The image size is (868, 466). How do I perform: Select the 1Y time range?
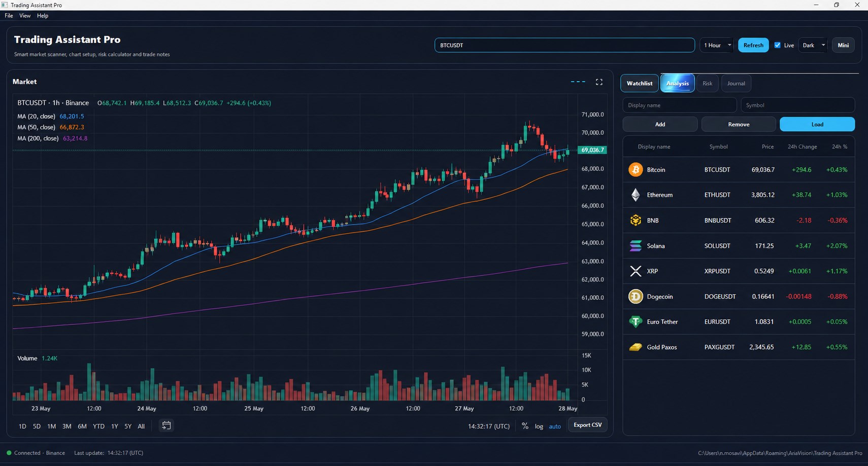pos(114,426)
